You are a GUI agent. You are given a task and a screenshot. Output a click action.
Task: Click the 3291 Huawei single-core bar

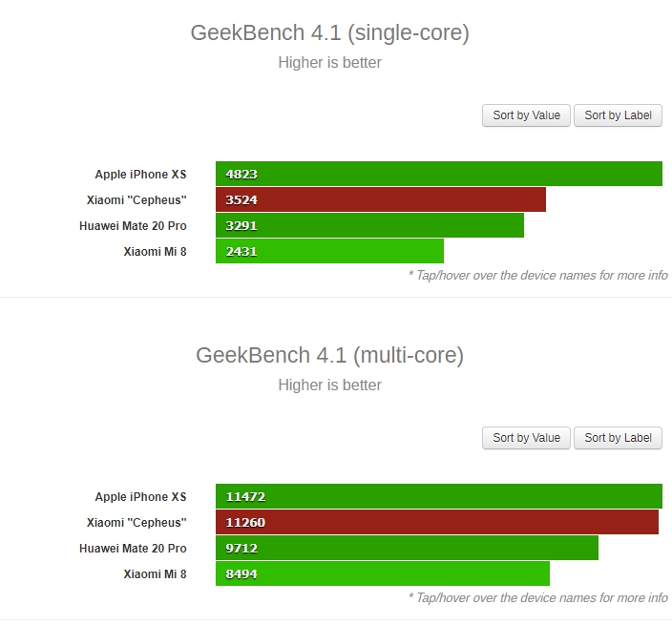pos(369,225)
